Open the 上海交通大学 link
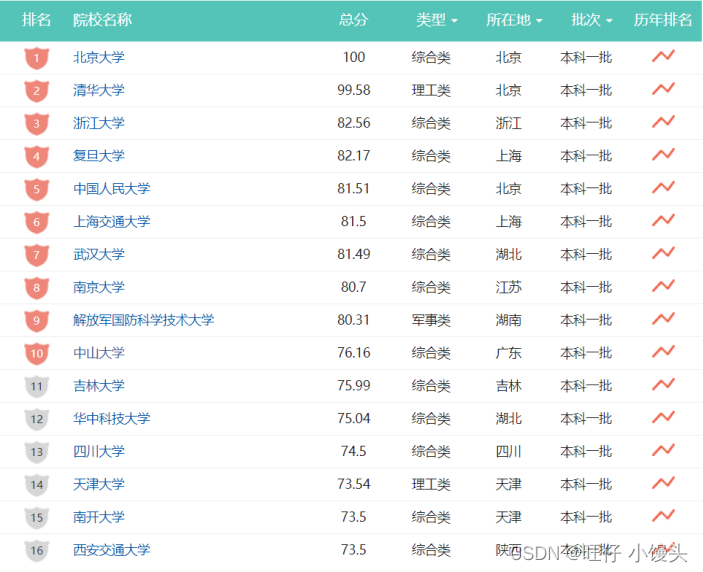Screen dimensions: 703x572 coord(112,221)
